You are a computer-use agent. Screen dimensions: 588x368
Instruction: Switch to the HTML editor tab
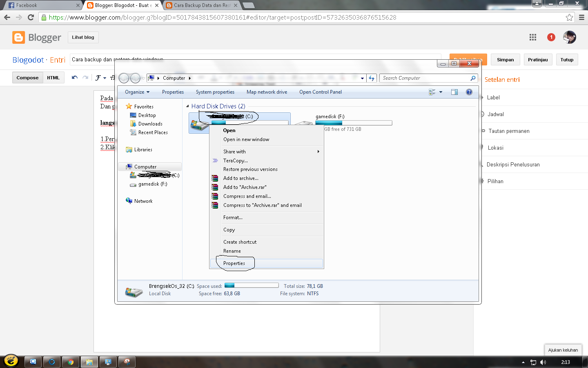(x=53, y=78)
